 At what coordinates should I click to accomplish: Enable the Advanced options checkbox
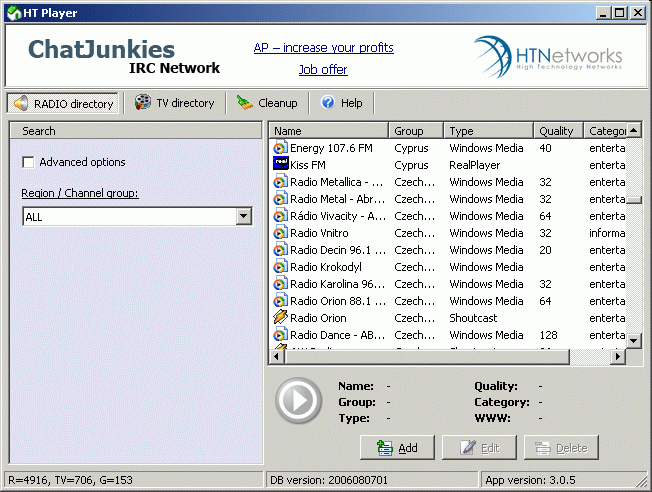tap(28, 162)
